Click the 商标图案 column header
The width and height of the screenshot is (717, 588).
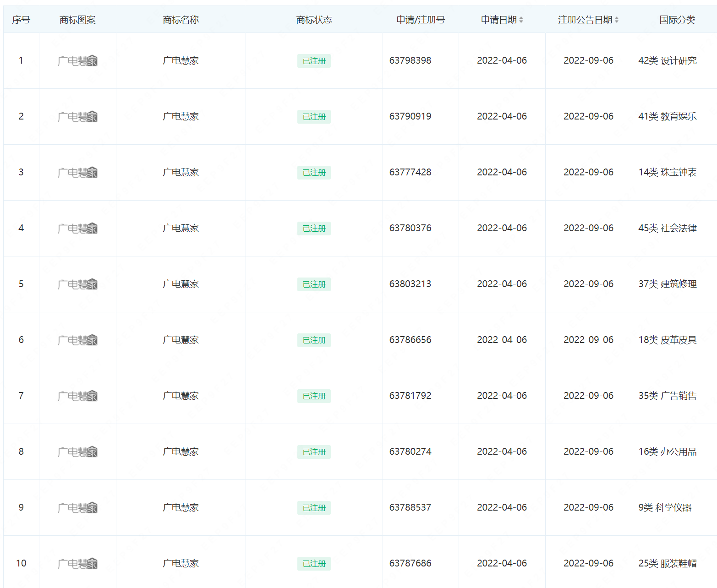pyautogui.click(x=77, y=20)
